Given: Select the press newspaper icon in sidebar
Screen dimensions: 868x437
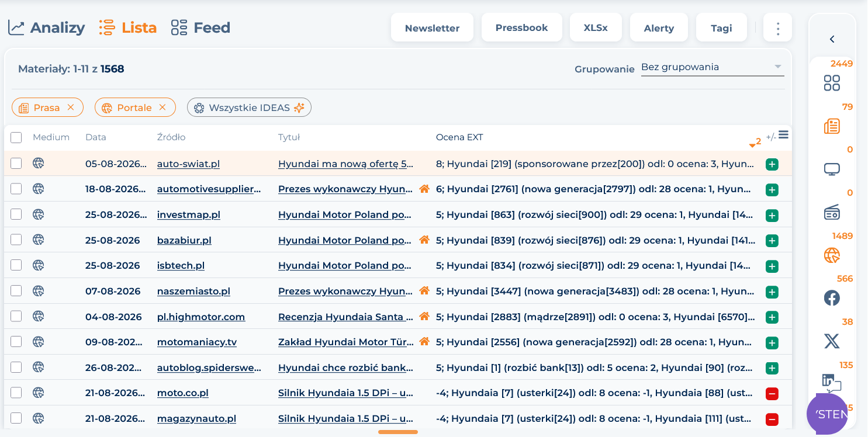Looking at the screenshot, I should coord(832,126).
